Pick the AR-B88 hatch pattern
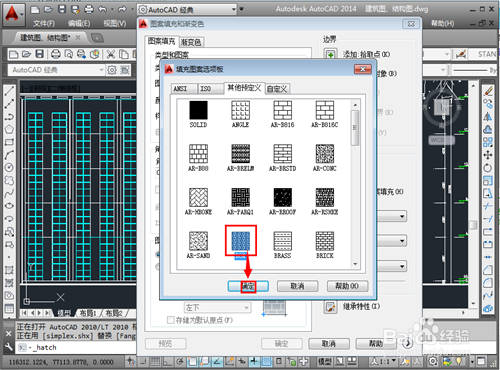 (x=198, y=154)
